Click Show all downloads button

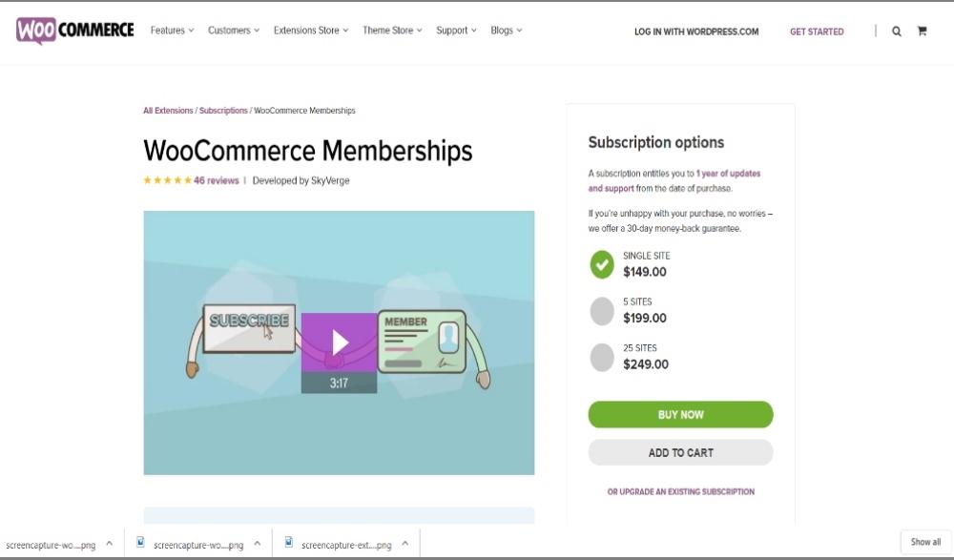point(925,542)
